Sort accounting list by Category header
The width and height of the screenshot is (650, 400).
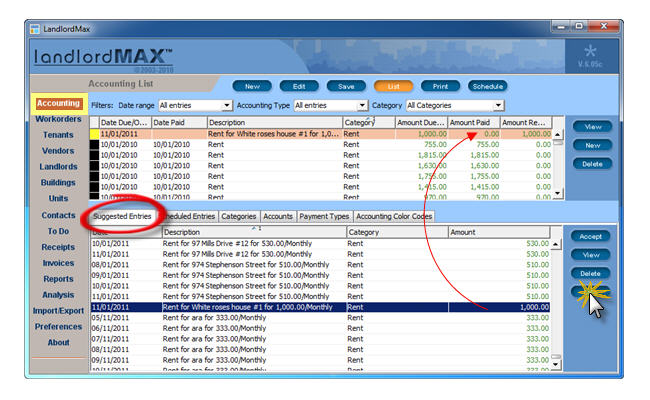(x=369, y=123)
